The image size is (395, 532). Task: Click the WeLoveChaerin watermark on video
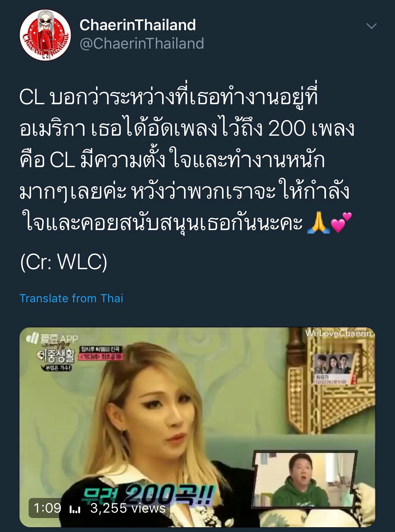(x=339, y=333)
